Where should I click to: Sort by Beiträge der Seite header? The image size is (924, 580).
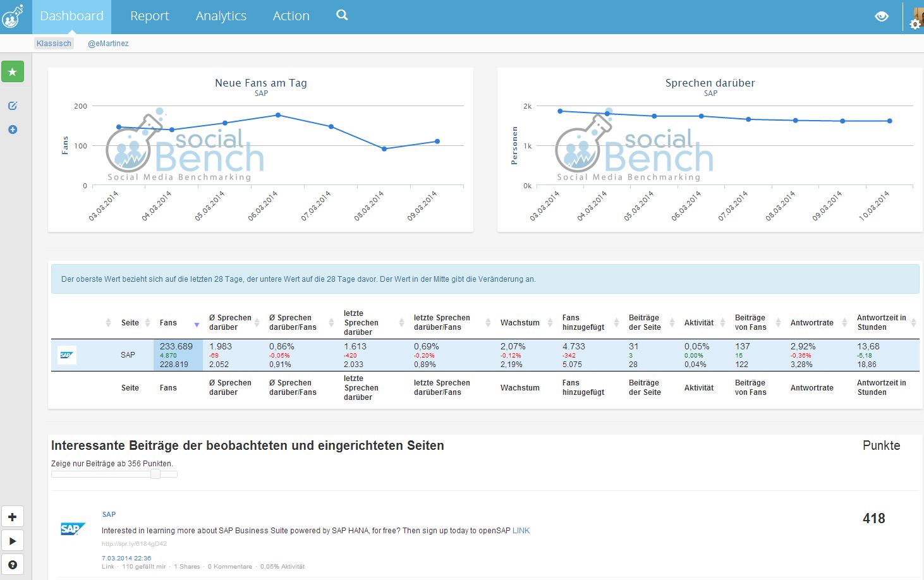(x=645, y=322)
